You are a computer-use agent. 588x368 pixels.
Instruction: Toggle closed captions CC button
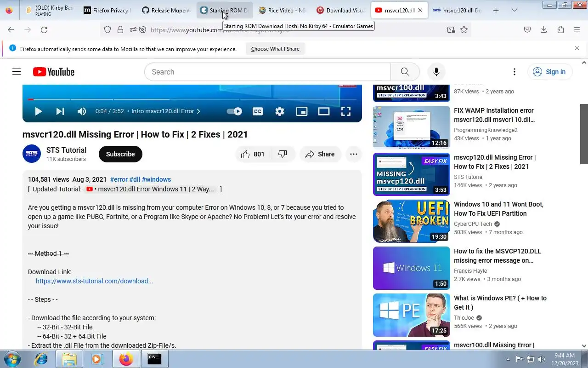click(258, 111)
